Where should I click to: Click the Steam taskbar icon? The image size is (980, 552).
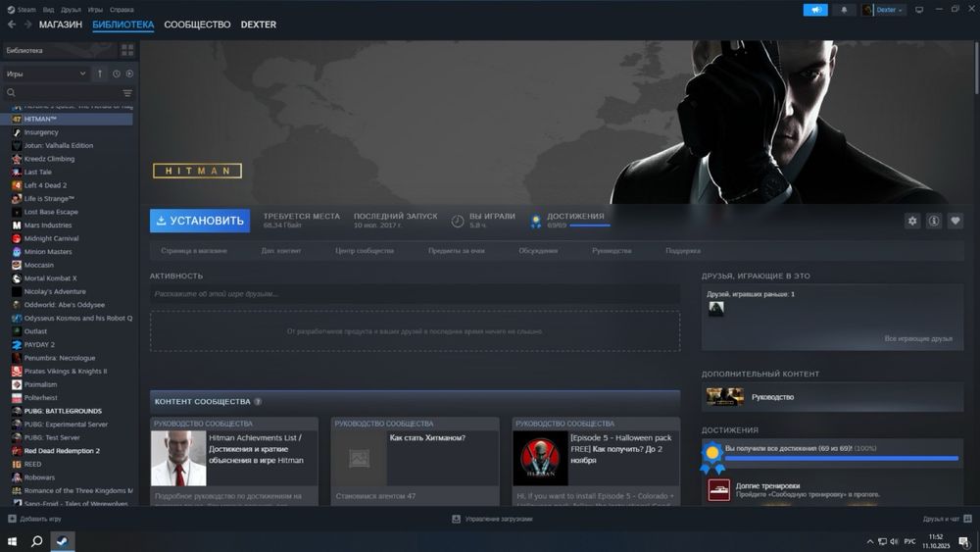click(62, 541)
